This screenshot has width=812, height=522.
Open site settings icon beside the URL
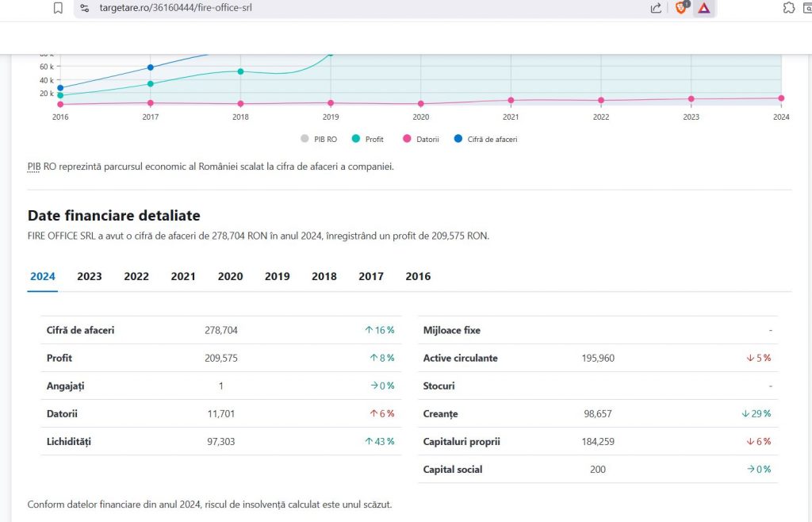pyautogui.click(x=86, y=8)
